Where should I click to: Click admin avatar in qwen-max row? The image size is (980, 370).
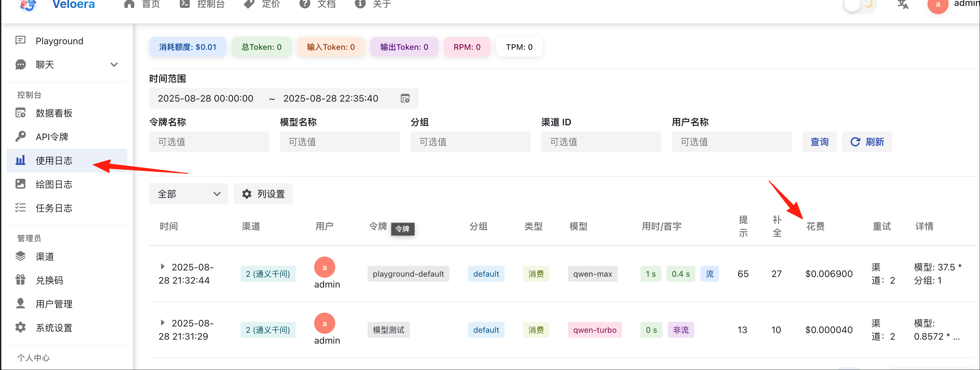pos(324,267)
